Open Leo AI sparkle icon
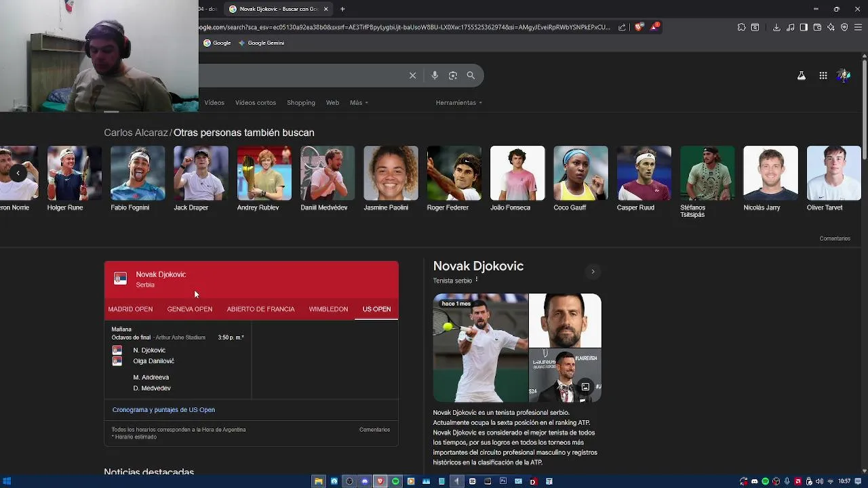Screen dimensions: 868x488 831,27
